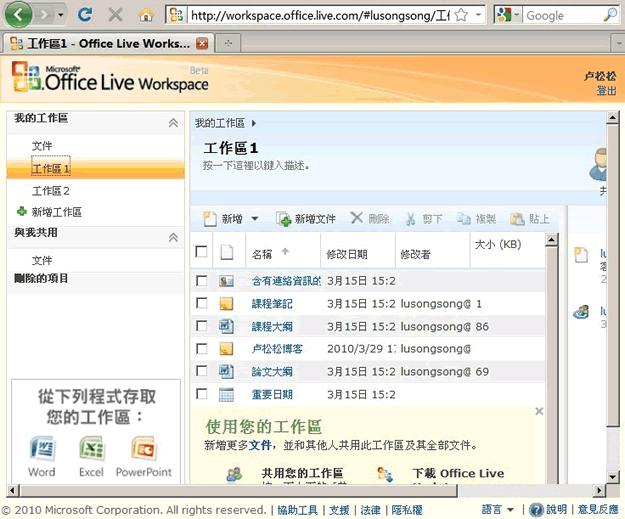Click the Office Live Workspace logo
The width and height of the screenshot is (625, 519).
pyautogui.click(x=110, y=77)
